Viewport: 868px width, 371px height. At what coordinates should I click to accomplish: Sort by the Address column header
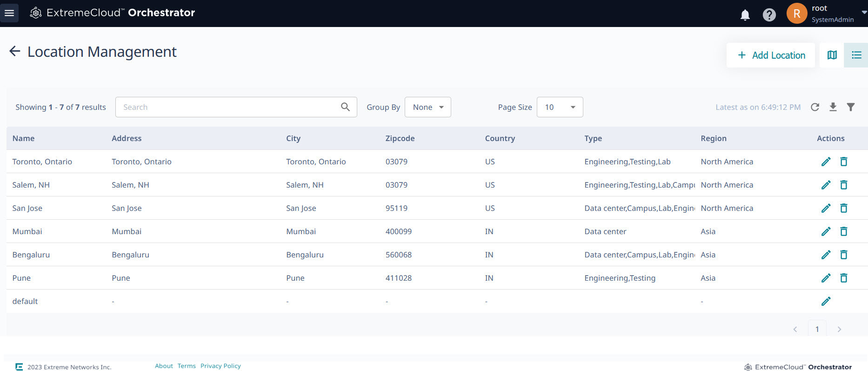click(127, 138)
